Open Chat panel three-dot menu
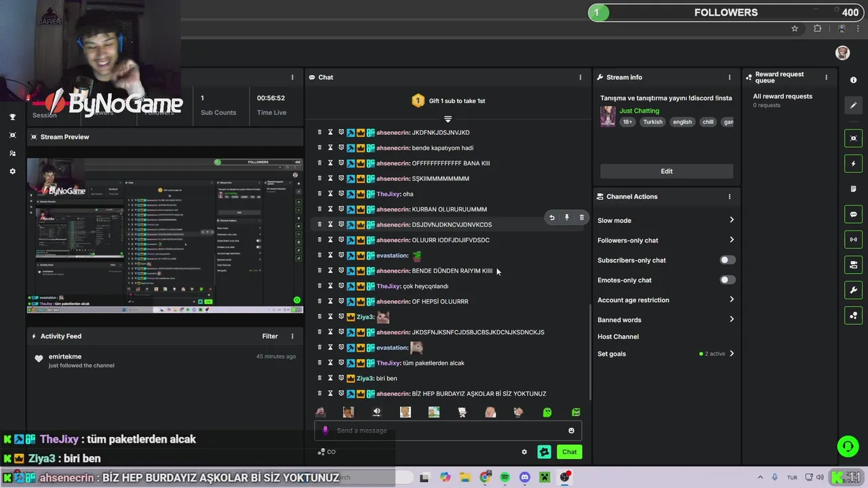868x488 pixels. click(x=580, y=77)
